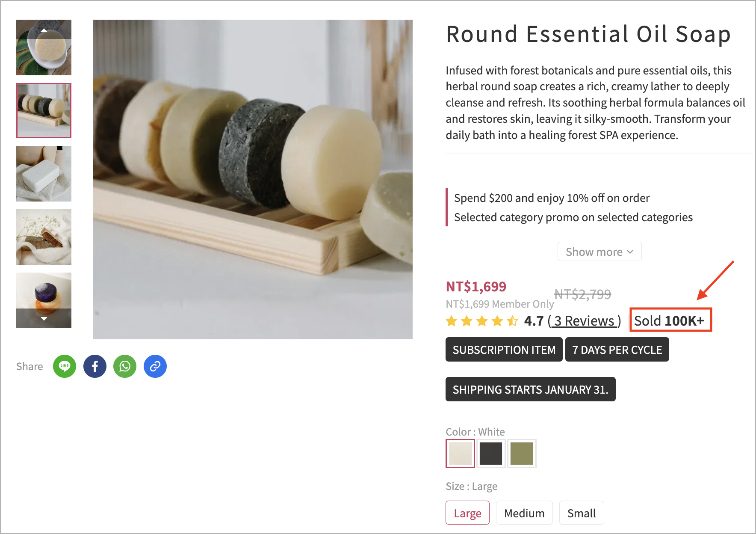756x534 pixels.
Task: Share product via WhatsApp icon
Action: [125, 366]
